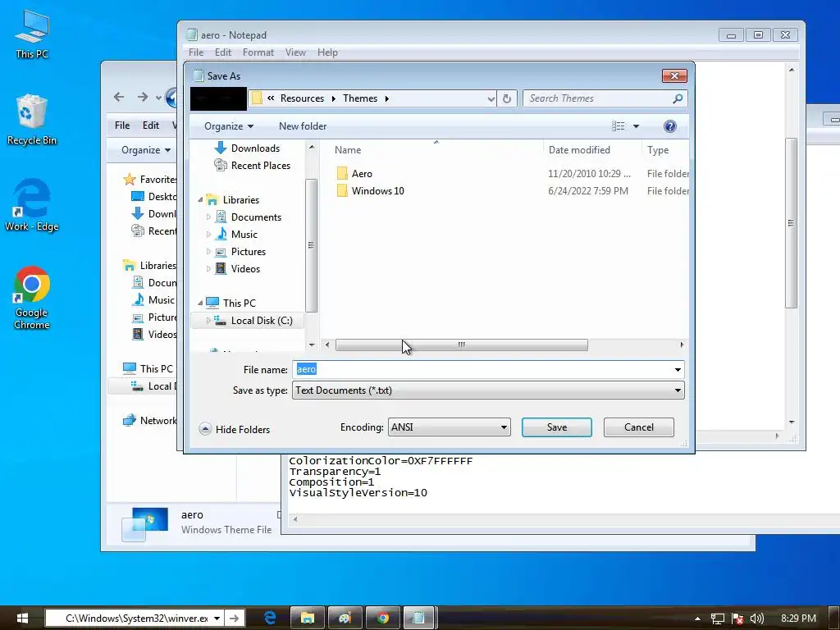Viewport: 840px width, 630px height.
Task: Click the network icon in system tray
Action: coord(717,619)
